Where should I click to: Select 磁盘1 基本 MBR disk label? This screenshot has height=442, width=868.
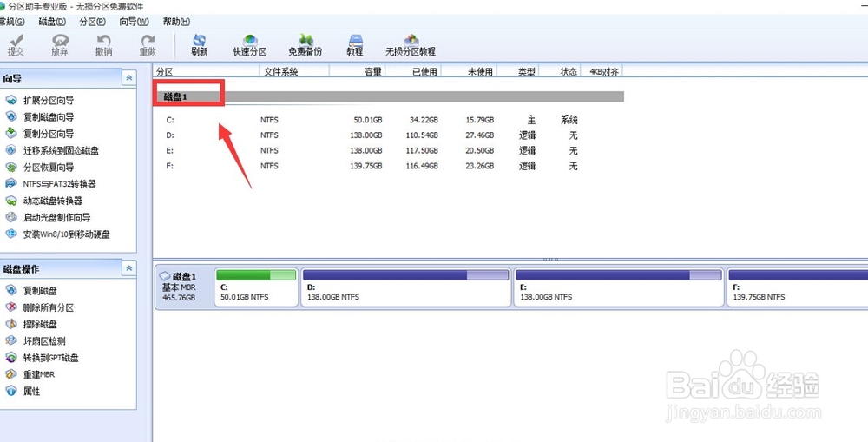point(183,287)
